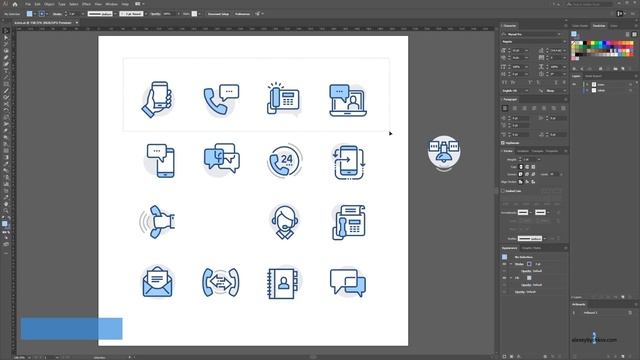Click the Fill swatch in the control bar
This screenshot has width=640, height=360.
click(x=29, y=14)
